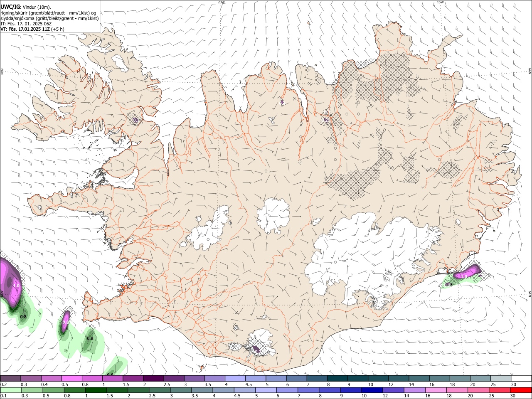Pick top legend swatch between 12 and 14
532x399 pixels.
(399, 378)
